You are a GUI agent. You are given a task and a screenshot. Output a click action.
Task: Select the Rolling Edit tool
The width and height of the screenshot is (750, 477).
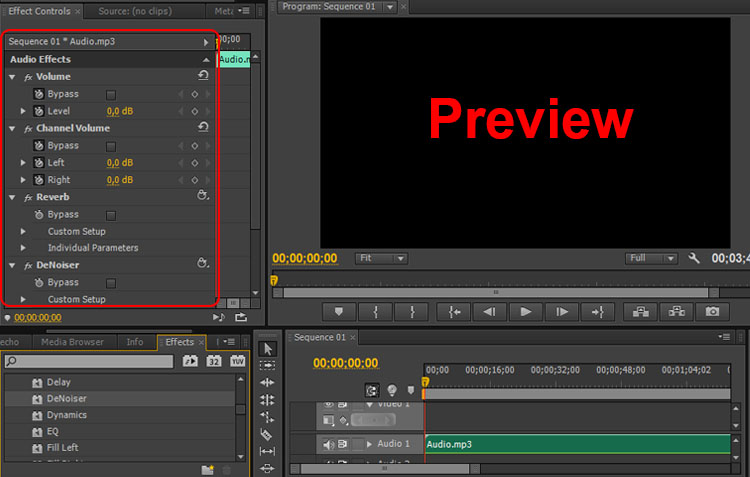coord(267,399)
